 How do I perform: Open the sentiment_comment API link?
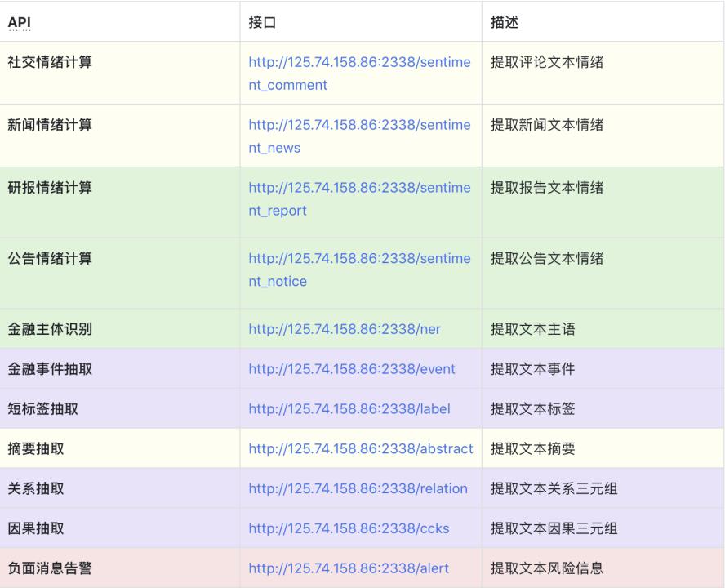point(359,63)
